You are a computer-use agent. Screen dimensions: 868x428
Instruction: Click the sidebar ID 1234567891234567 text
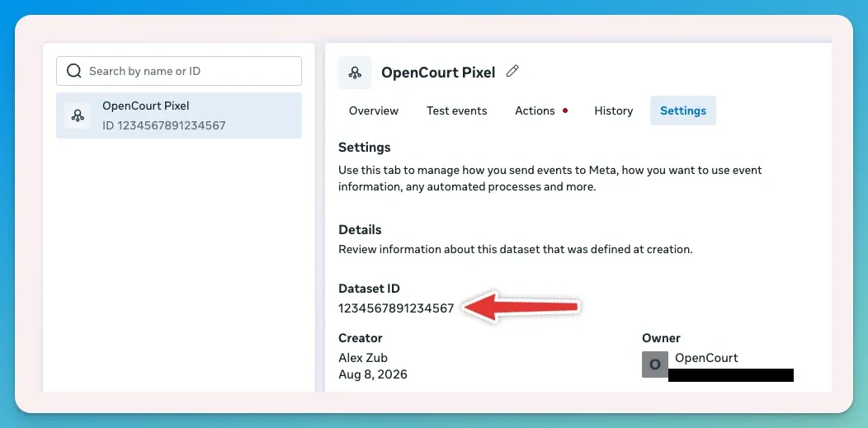[164, 125]
